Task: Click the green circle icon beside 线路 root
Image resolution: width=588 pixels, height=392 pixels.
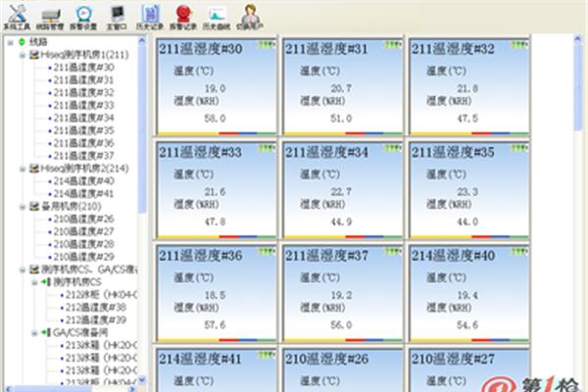Action: coord(23,41)
